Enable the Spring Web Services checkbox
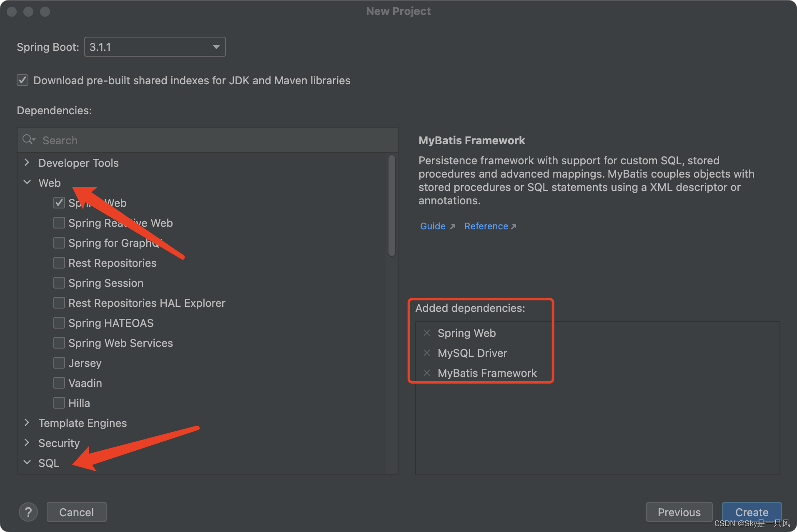797x532 pixels. [59, 343]
